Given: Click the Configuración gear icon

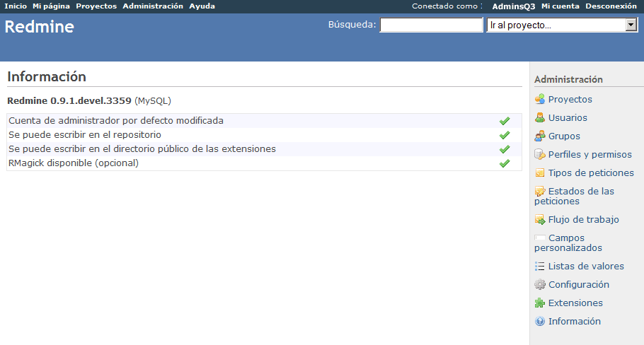Looking at the screenshot, I should (x=540, y=284).
